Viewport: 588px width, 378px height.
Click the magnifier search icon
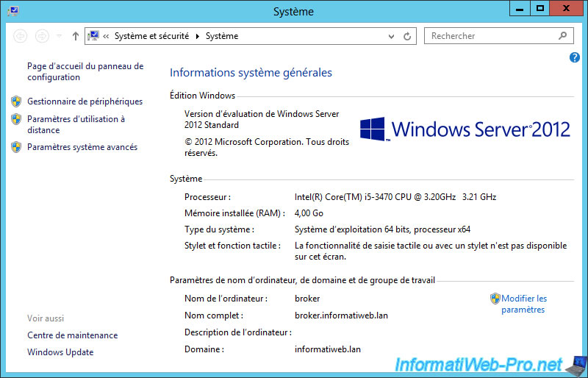coord(562,35)
